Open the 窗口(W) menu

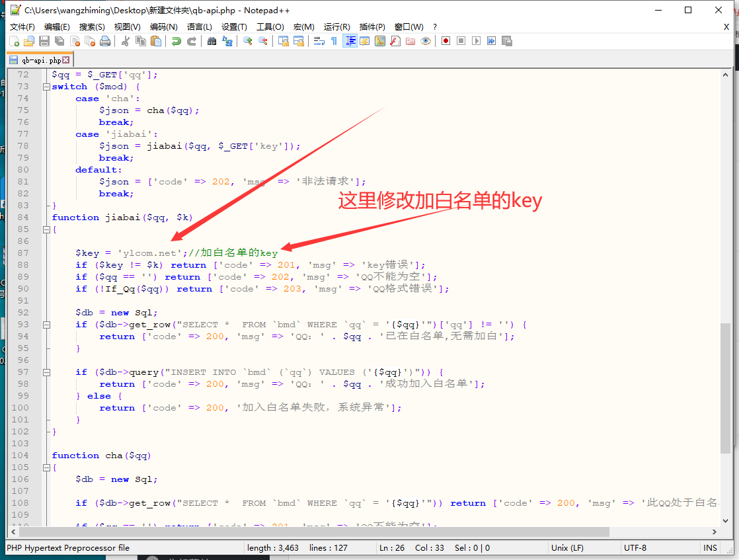[409, 27]
